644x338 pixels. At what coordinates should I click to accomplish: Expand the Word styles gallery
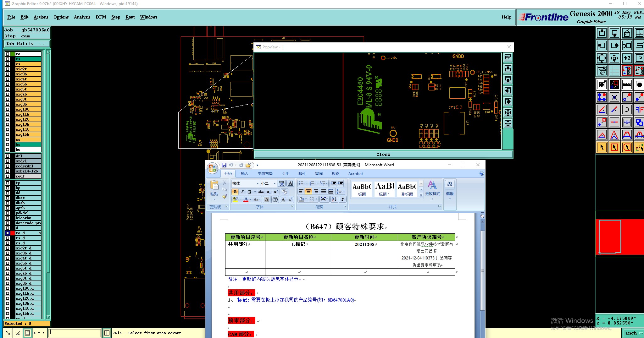421,195
